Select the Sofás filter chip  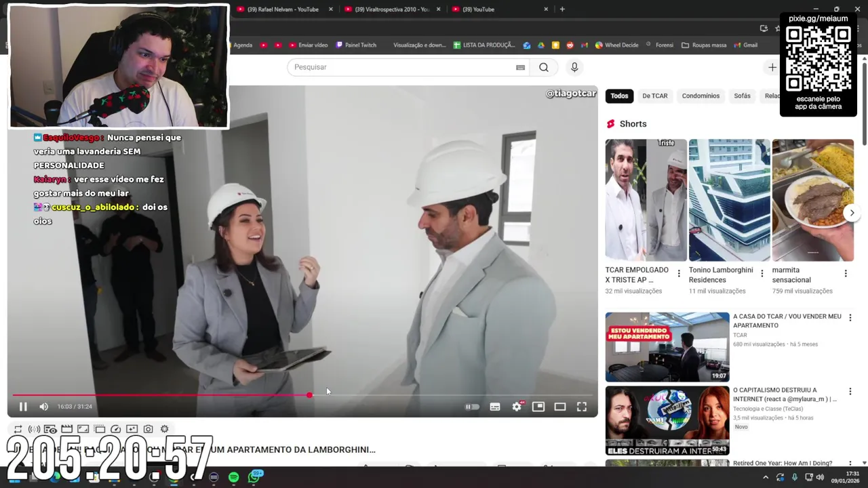coord(742,96)
